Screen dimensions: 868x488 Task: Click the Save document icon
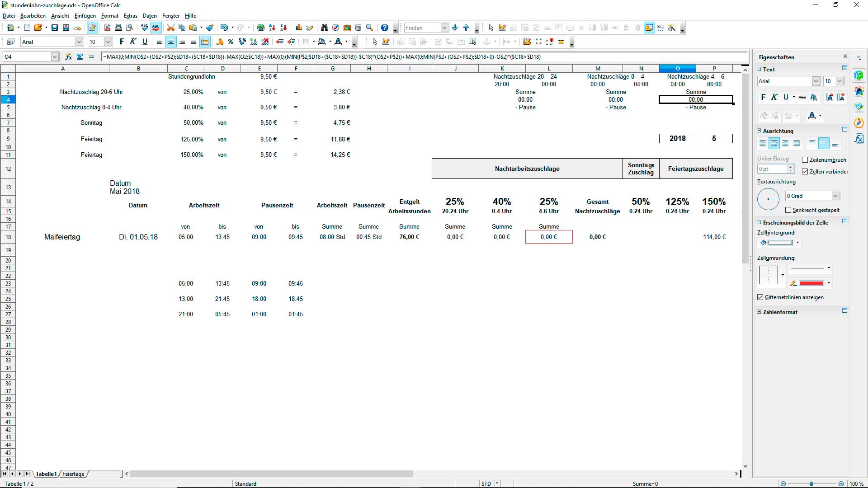point(55,28)
